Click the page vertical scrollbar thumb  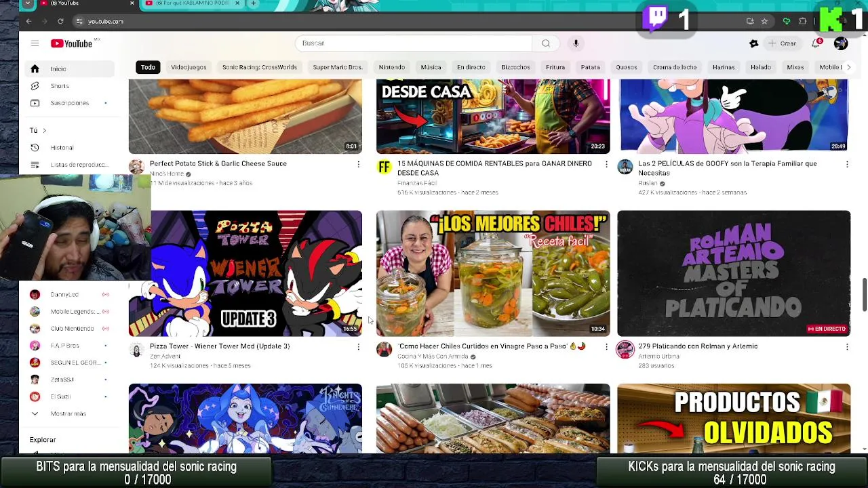pos(864,295)
